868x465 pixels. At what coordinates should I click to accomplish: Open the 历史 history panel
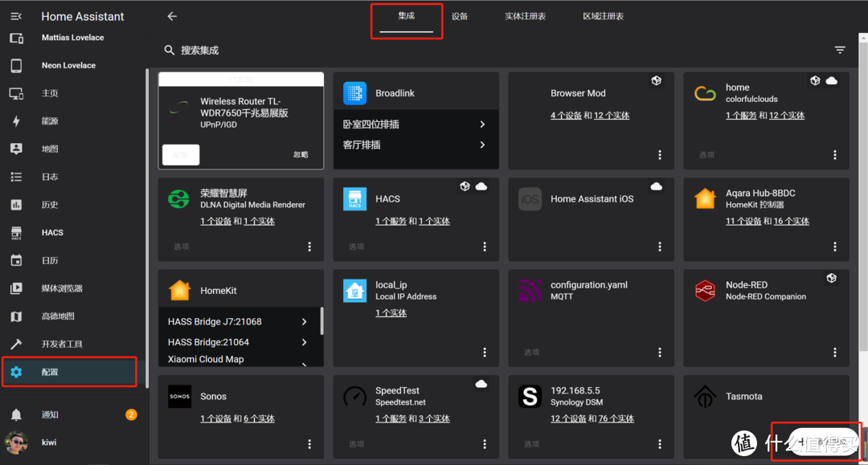50,205
